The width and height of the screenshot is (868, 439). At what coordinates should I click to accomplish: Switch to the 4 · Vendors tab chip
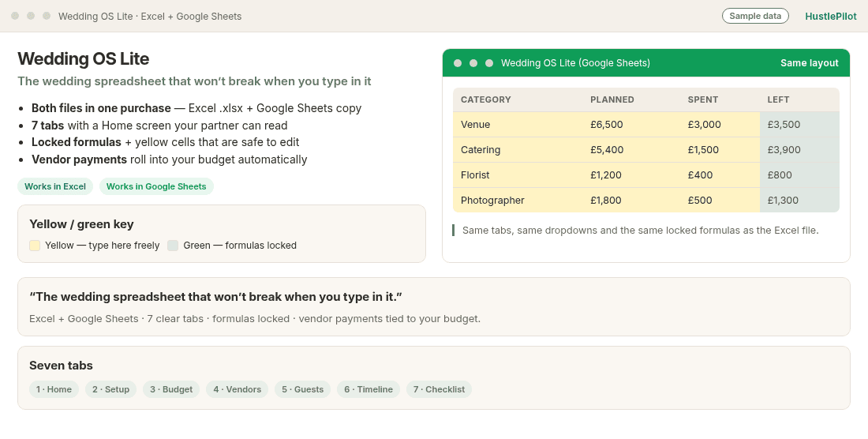tap(237, 389)
